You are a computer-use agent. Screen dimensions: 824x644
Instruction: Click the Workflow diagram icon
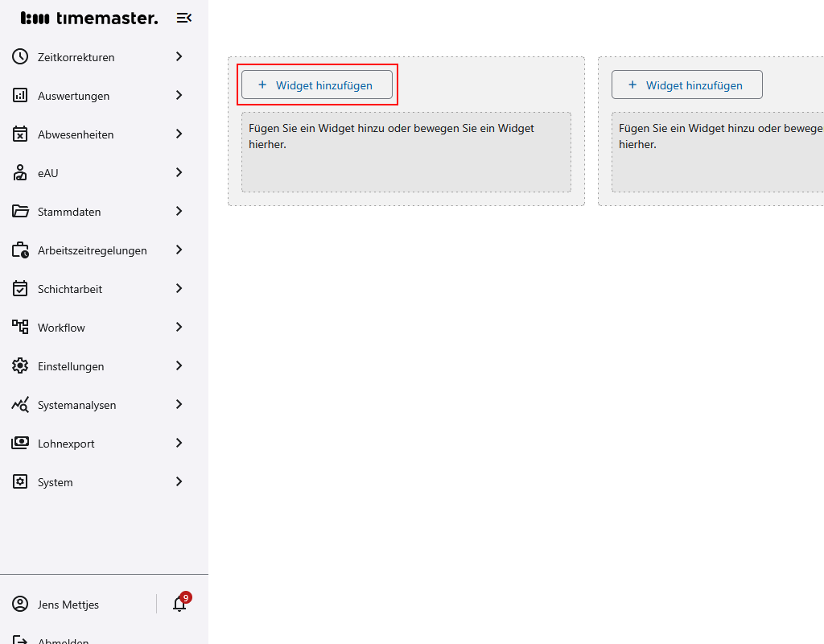coord(20,327)
